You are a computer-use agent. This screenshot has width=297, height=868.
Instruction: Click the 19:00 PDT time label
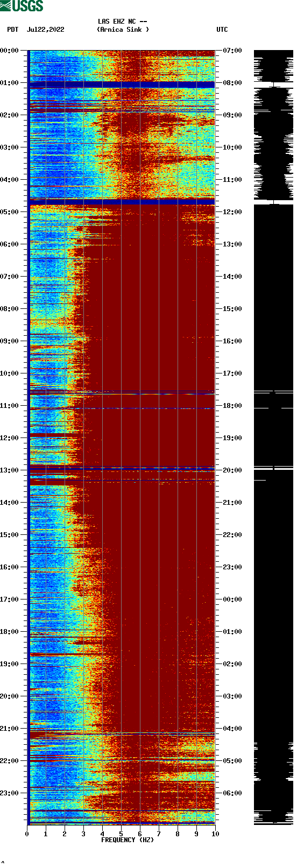[x=10, y=664]
